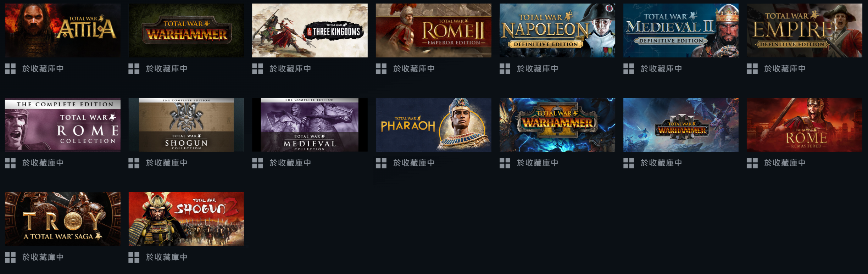The image size is (868, 274).
Task: Open Medieval II Definitive Edition banner
Action: point(681,30)
